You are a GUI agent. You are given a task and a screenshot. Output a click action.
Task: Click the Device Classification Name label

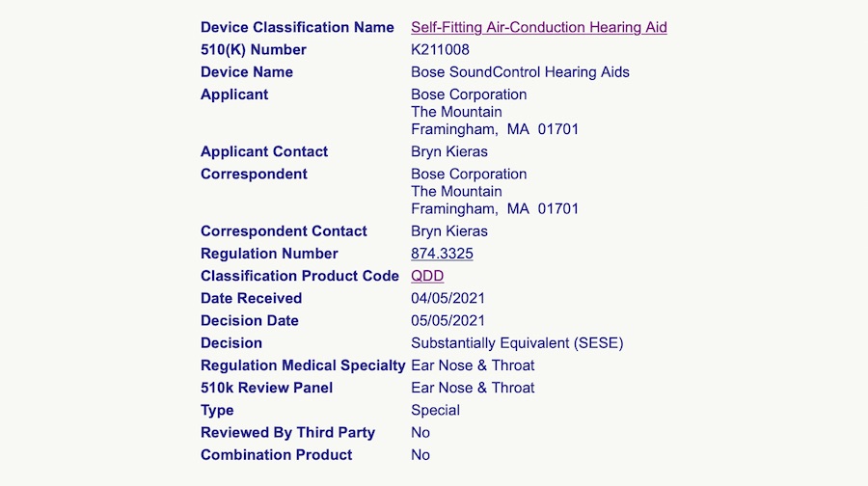point(297,27)
